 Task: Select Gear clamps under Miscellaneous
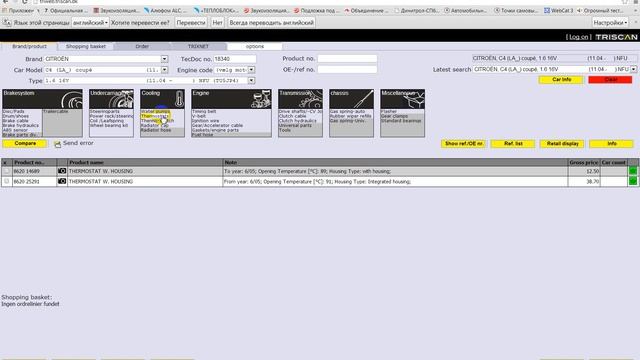[394, 116]
